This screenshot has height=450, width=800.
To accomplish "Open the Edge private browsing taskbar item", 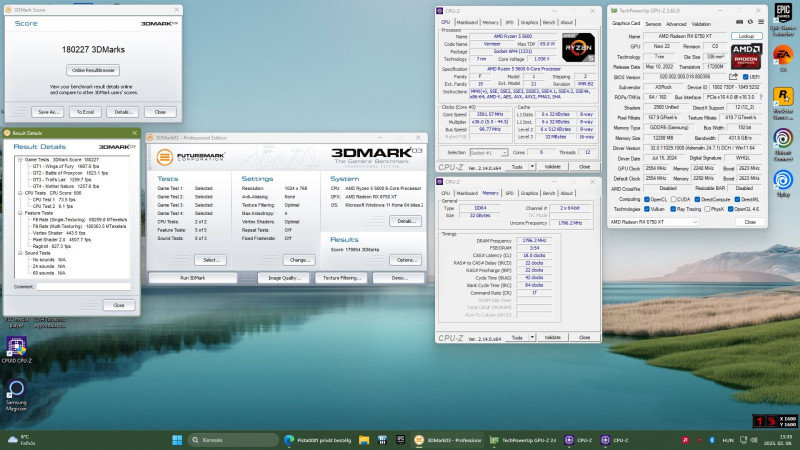I will [317, 440].
